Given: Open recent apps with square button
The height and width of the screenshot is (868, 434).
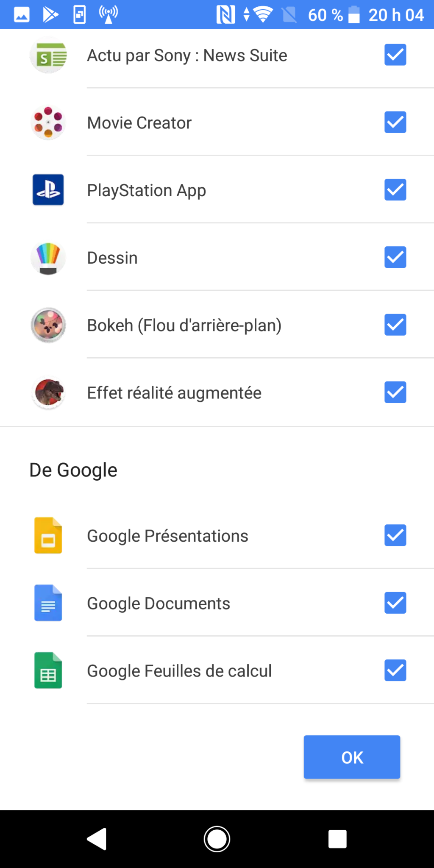Looking at the screenshot, I should [337, 839].
